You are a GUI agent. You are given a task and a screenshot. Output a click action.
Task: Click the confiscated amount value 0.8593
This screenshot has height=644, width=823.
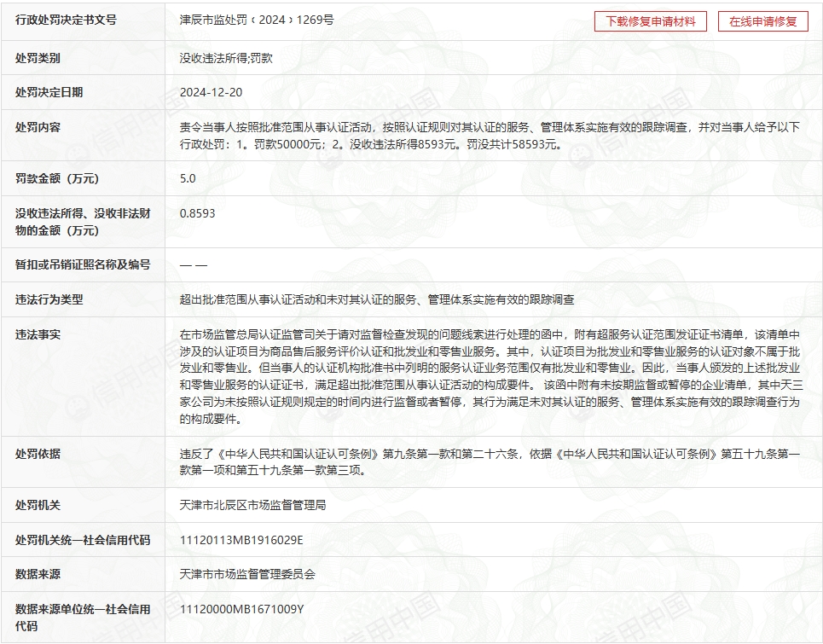point(198,213)
